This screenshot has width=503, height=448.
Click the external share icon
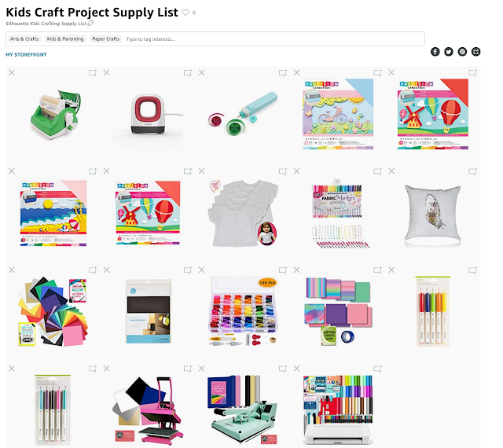pos(475,52)
